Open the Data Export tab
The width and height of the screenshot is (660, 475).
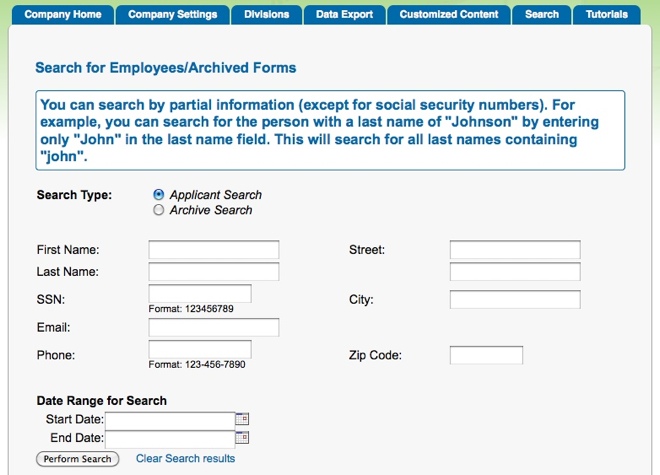click(x=344, y=15)
